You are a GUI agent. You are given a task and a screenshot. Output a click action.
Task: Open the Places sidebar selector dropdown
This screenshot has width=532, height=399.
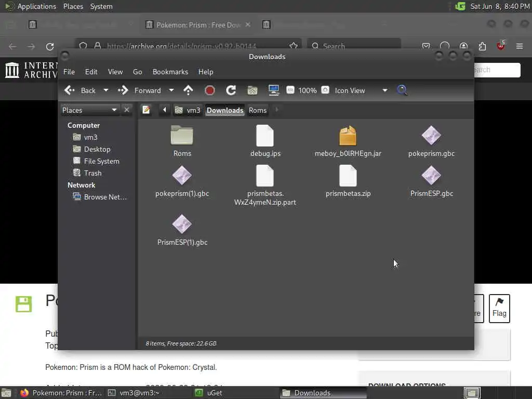pos(89,110)
